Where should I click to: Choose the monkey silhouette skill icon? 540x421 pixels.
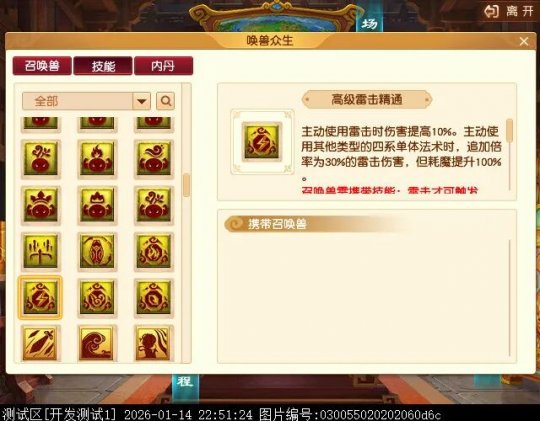153,343
